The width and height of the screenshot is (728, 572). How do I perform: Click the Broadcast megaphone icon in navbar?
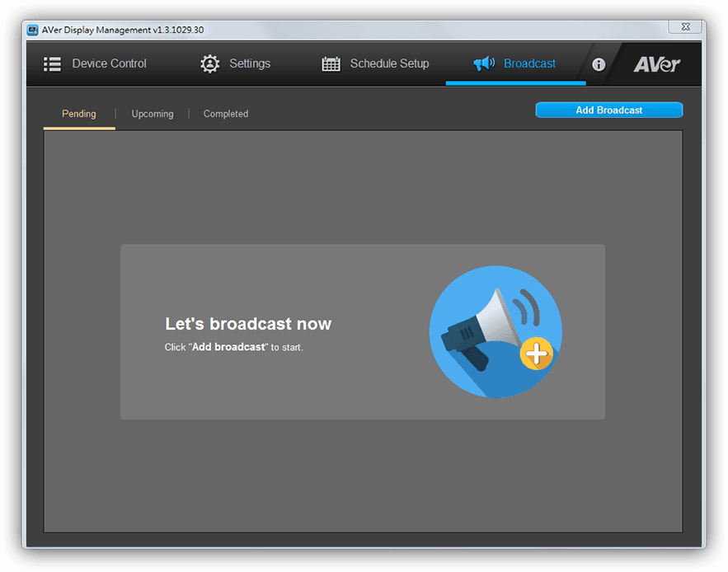[484, 63]
